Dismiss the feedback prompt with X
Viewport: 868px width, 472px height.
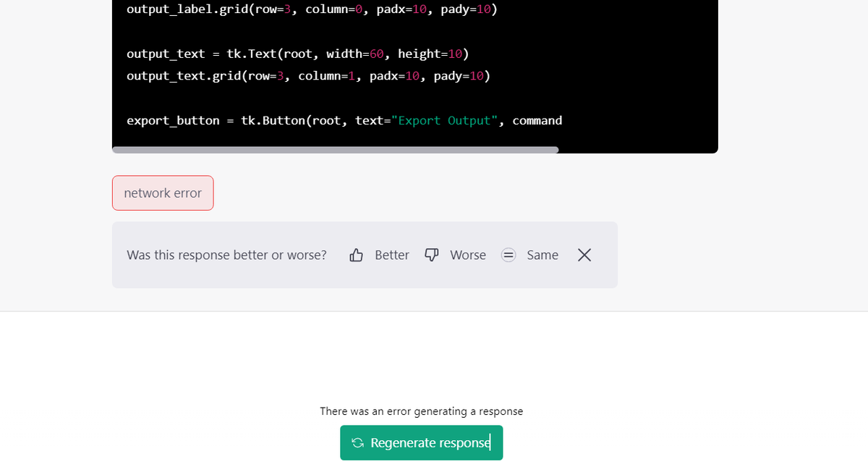(584, 255)
